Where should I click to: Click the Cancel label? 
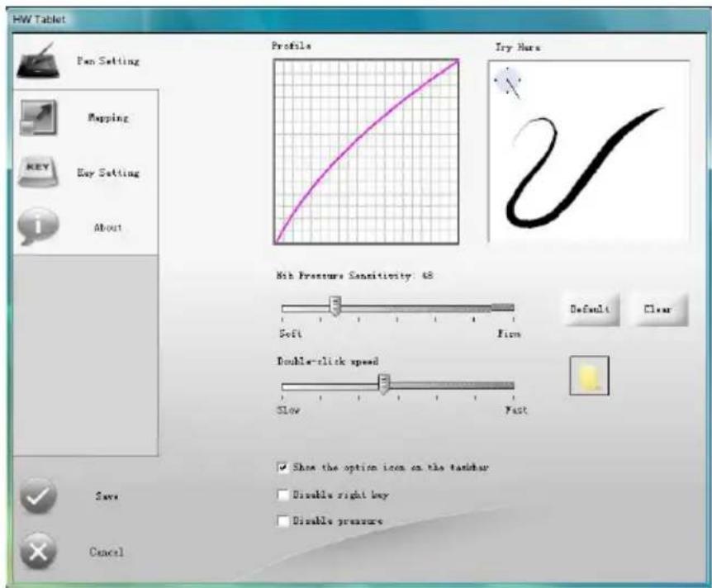coord(107,552)
